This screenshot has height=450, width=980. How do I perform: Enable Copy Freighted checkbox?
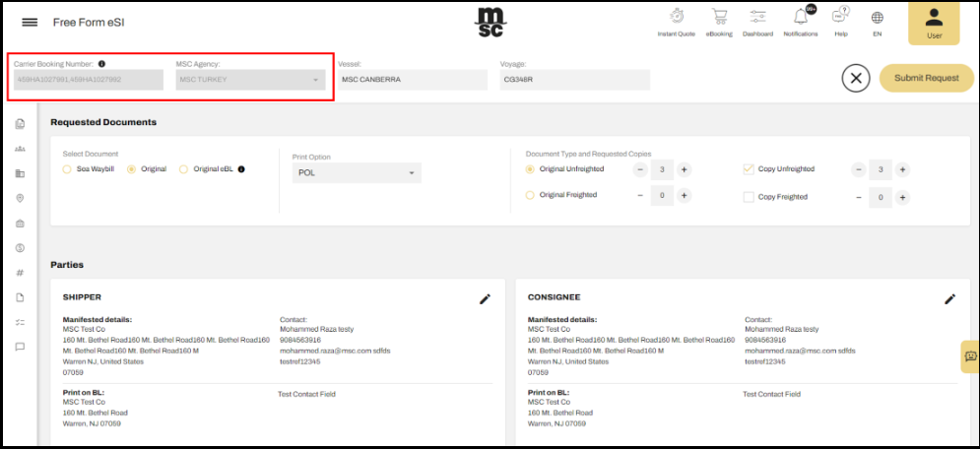pyautogui.click(x=749, y=197)
